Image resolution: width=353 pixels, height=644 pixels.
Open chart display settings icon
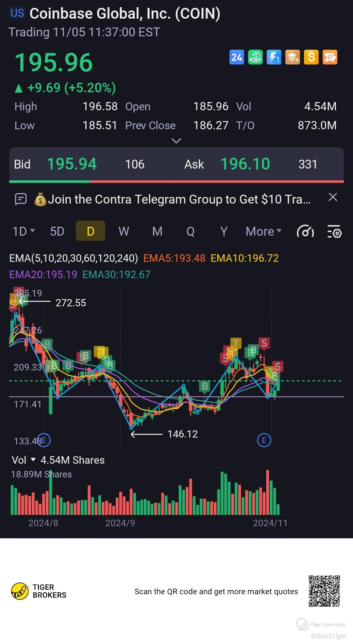click(334, 231)
